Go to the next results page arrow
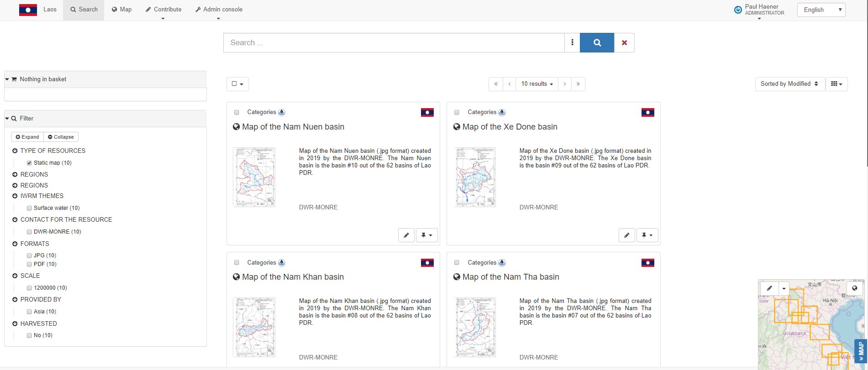Screen dimensions: 868x370 pos(565,84)
